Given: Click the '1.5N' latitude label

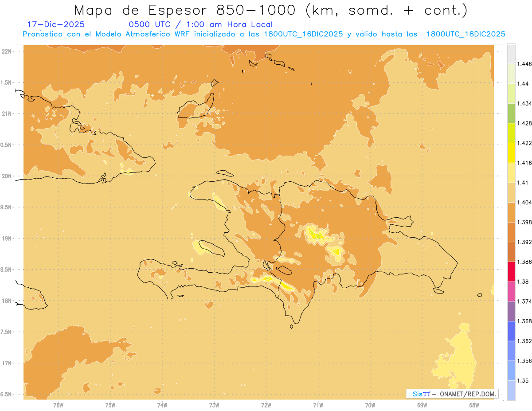Looking at the screenshot, I should pyautogui.click(x=6, y=82).
